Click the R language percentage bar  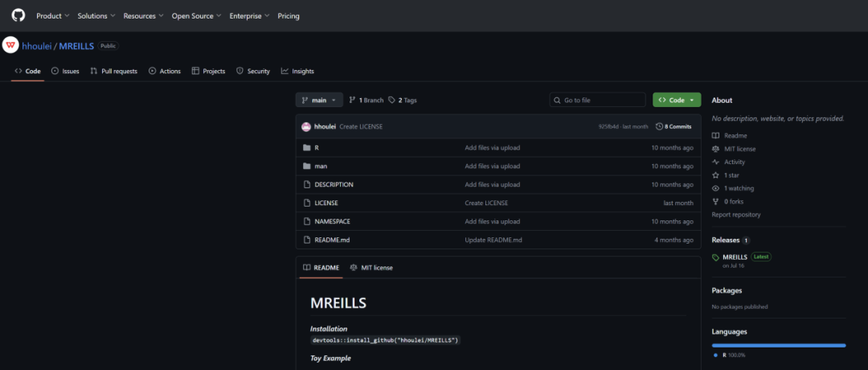coord(778,345)
